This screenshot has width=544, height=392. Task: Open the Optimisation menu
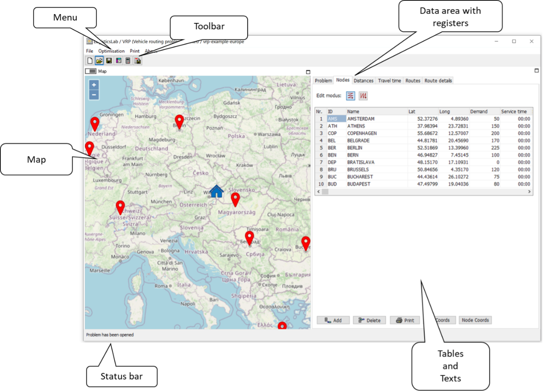pos(111,51)
